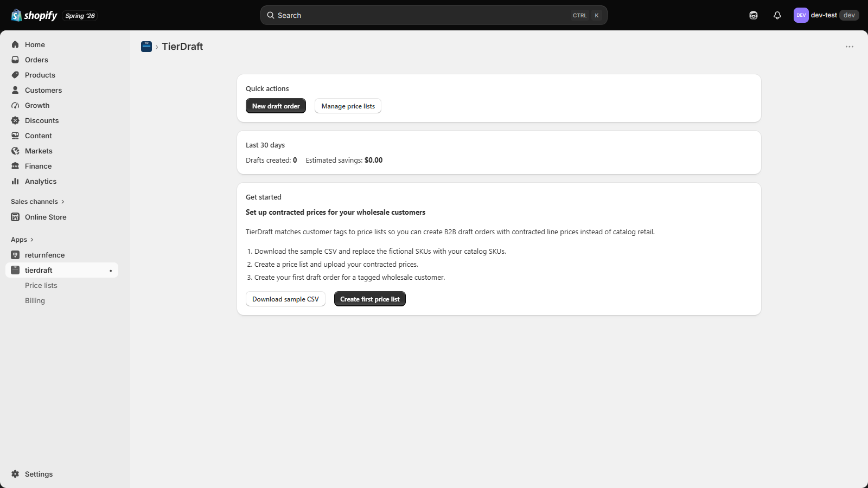Click the Get started heading
Image resolution: width=868 pixels, height=488 pixels.
pyautogui.click(x=264, y=197)
